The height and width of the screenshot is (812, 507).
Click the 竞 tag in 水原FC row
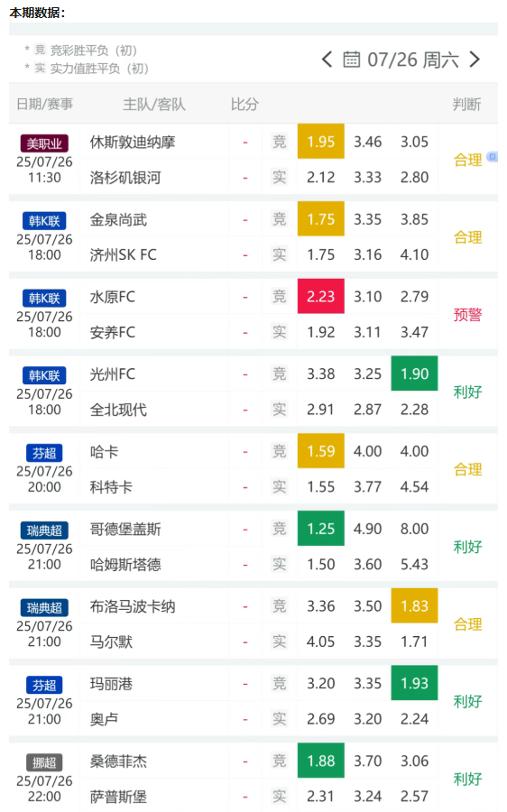[280, 296]
